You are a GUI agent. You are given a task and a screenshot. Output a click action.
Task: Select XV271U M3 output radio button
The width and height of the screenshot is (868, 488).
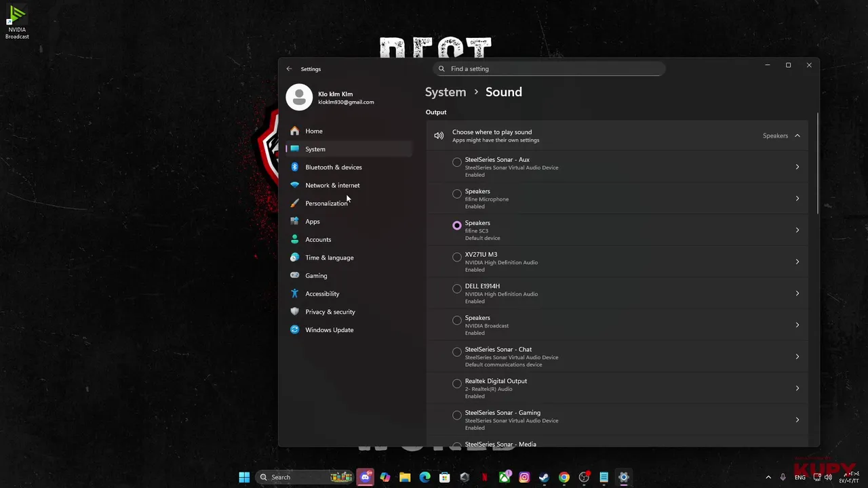click(457, 257)
